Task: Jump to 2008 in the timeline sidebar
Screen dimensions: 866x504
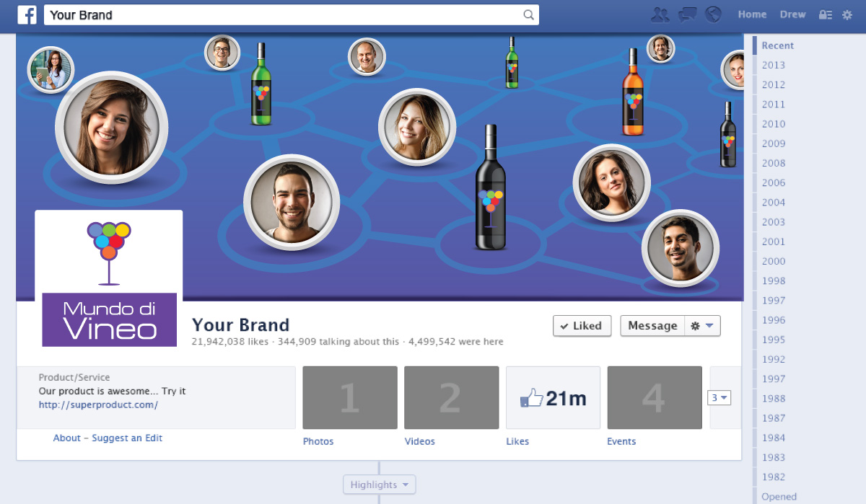Action: 772,163
